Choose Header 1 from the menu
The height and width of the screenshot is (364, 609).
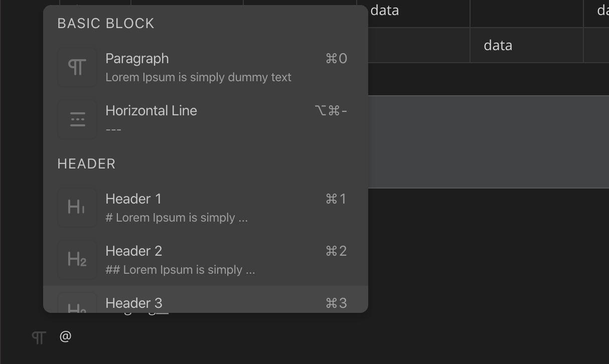(x=133, y=199)
